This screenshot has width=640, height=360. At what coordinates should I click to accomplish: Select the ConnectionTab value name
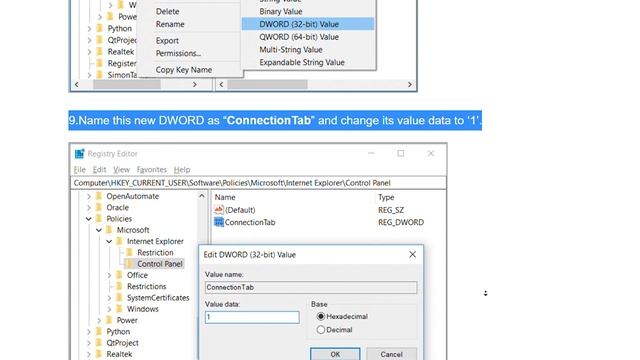pyautogui.click(x=250, y=222)
